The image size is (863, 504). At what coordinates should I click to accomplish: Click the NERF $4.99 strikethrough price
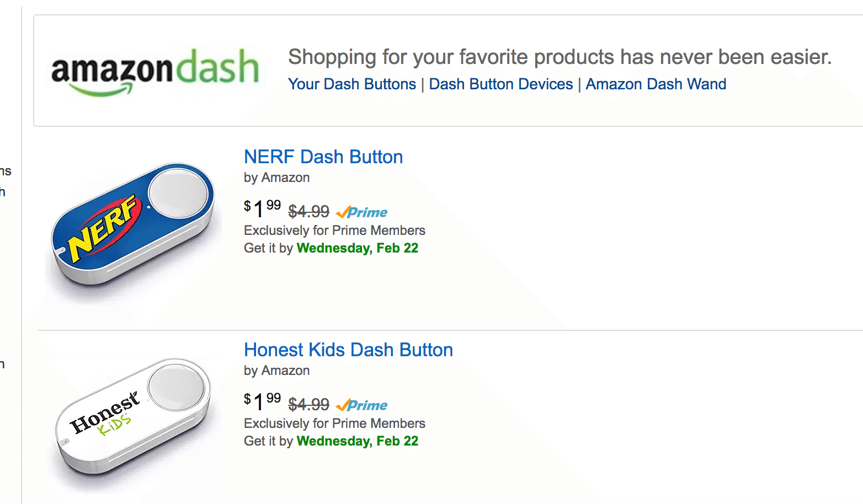pyautogui.click(x=308, y=211)
